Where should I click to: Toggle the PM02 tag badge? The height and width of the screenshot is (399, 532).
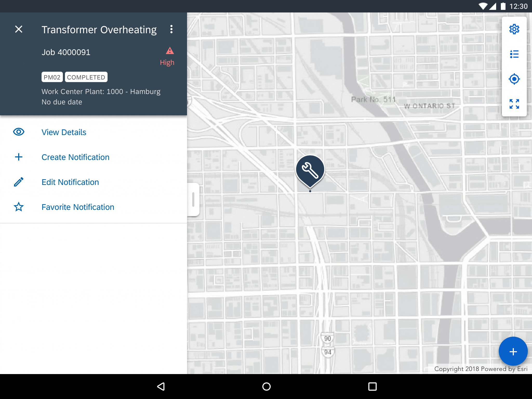51,77
